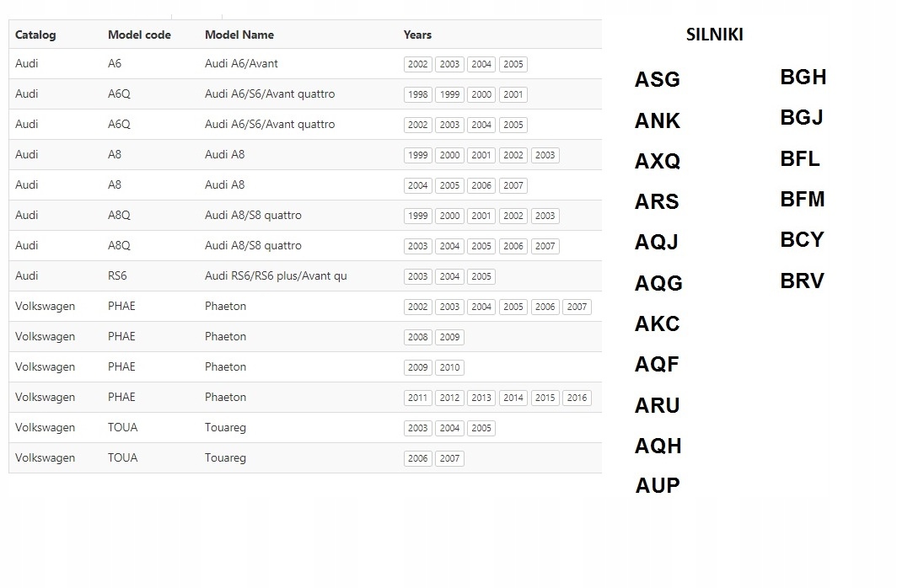This screenshot has width=897, height=588.
Task: Click the BGH engine code
Action: (803, 78)
